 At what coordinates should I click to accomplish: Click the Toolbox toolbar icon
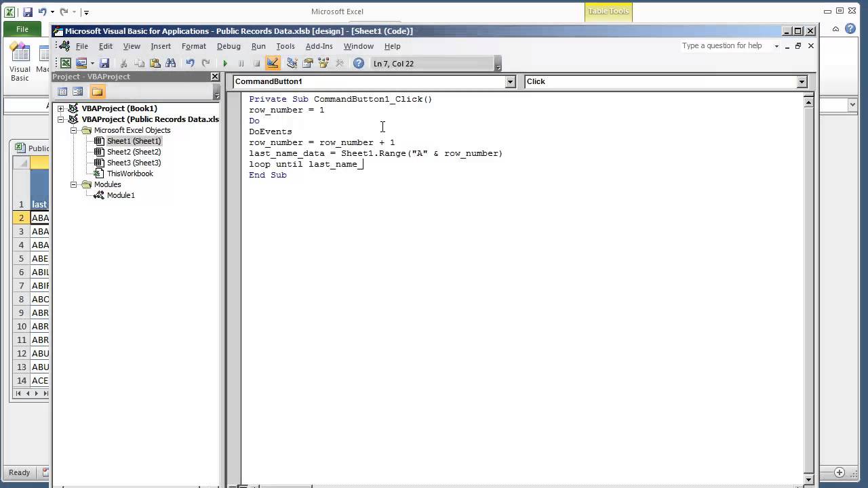tap(340, 63)
